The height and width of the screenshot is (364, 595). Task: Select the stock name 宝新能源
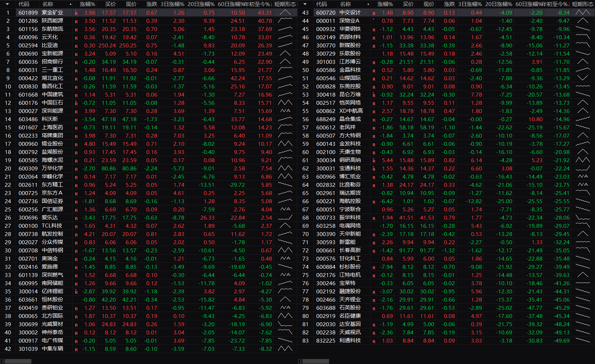pyautogui.click(x=52, y=53)
